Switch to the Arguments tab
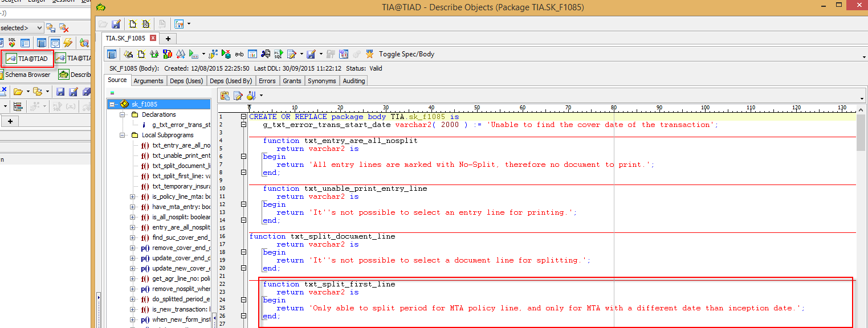The height and width of the screenshot is (328, 868). pyautogui.click(x=148, y=81)
